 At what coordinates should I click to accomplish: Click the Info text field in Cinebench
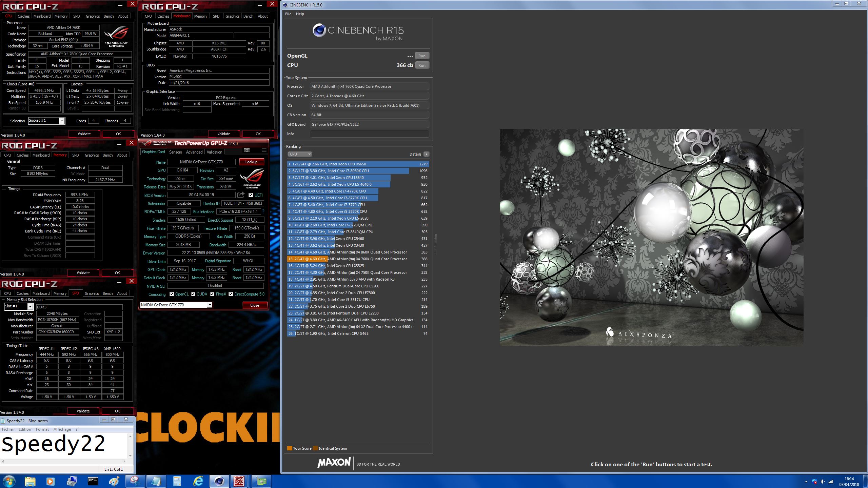369,134
